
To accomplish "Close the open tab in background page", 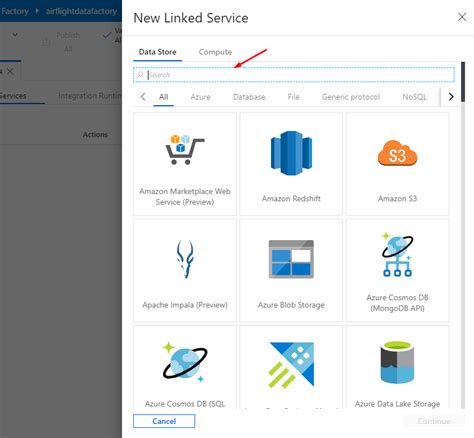I will (x=10, y=71).
